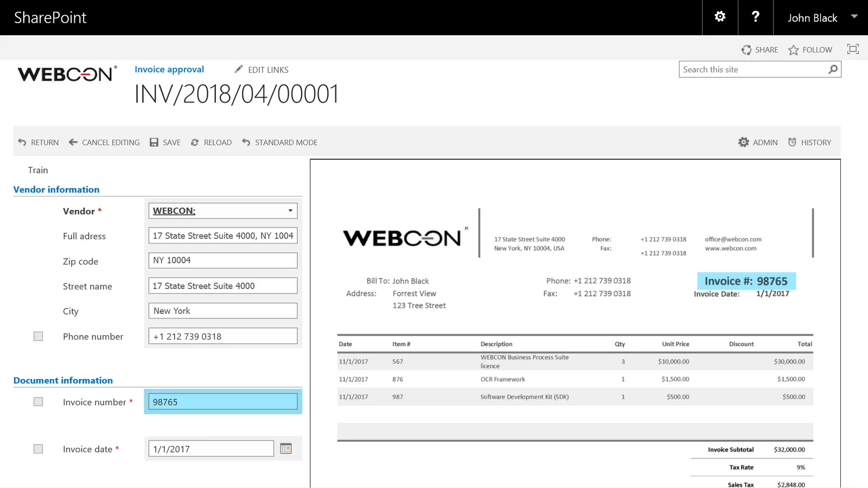This screenshot has height=488, width=868.
Task: Open the help question mark
Action: [x=755, y=17]
